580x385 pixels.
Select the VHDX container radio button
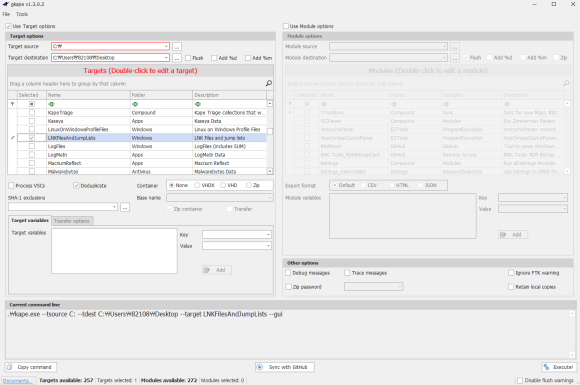click(197, 185)
